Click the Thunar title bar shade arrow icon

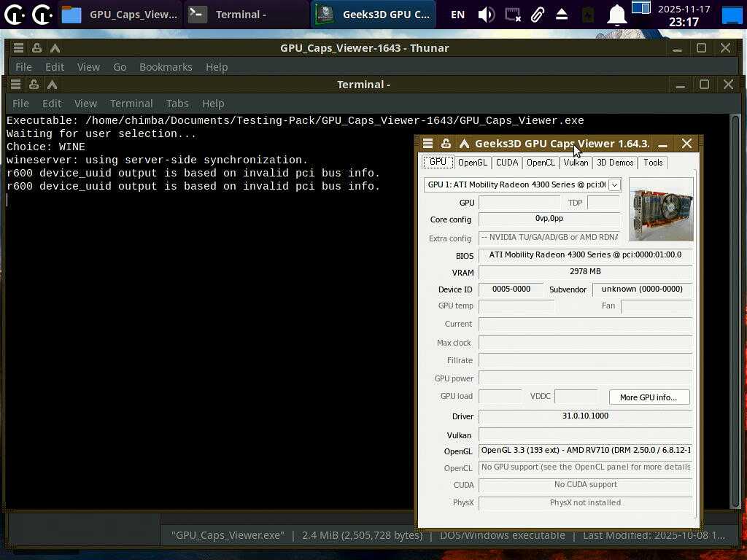coord(55,47)
